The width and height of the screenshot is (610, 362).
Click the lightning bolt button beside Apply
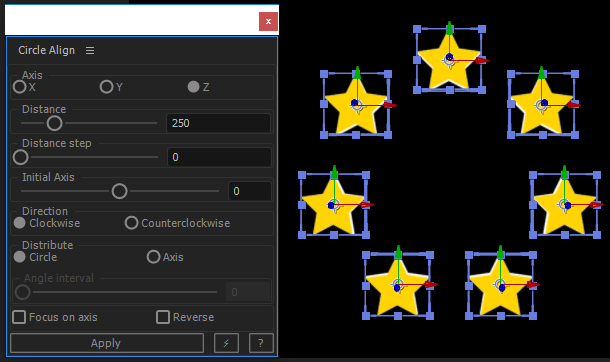pyautogui.click(x=226, y=343)
